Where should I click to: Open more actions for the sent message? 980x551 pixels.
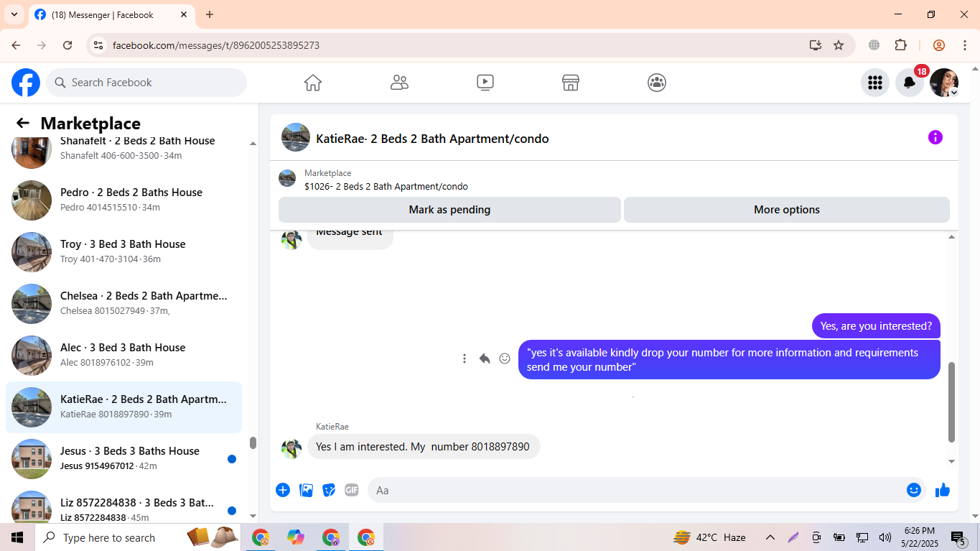pyautogui.click(x=465, y=358)
